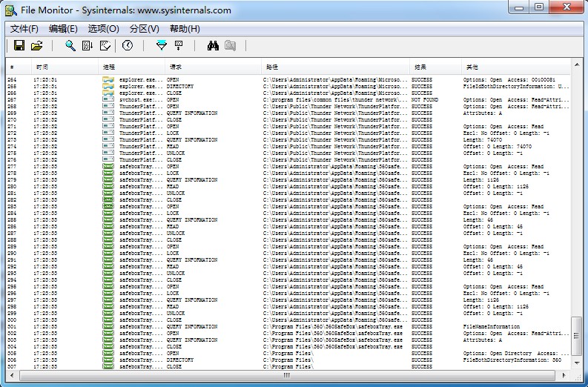Click the 时间 column header

[43, 67]
